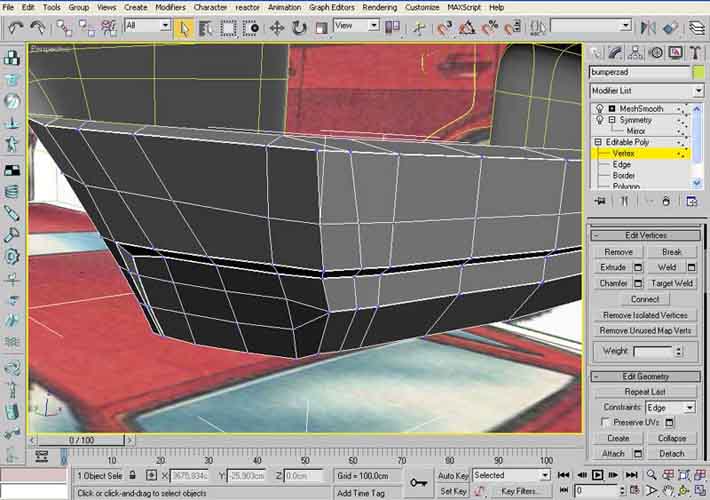
Task: Click the Target Weld button
Action: click(672, 283)
